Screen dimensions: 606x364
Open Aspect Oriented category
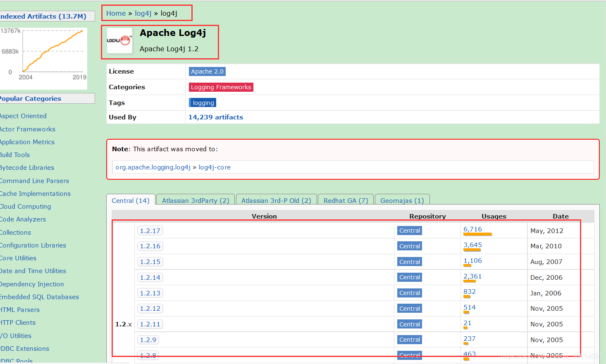pyautogui.click(x=23, y=116)
